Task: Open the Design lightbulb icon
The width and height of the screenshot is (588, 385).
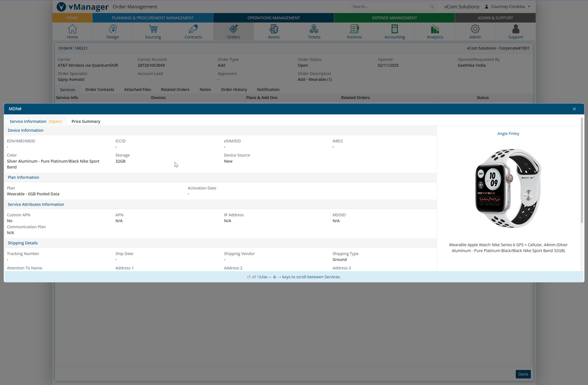Action: tap(113, 29)
